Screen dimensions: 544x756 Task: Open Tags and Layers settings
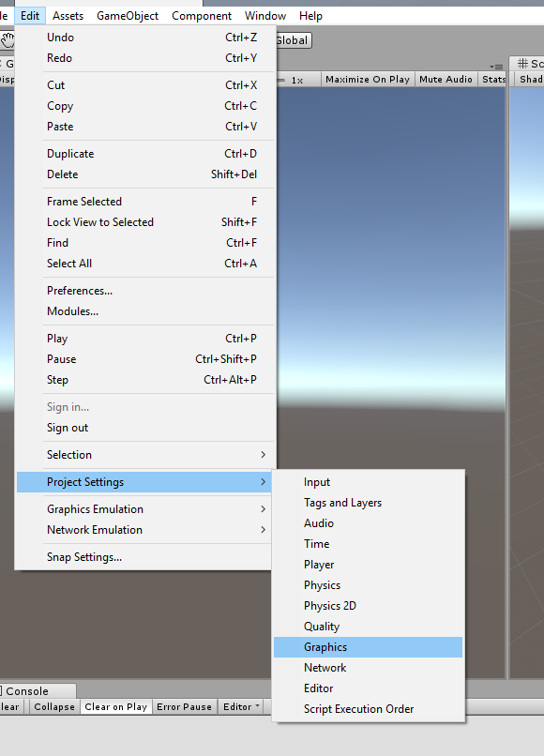pyautogui.click(x=368, y=503)
